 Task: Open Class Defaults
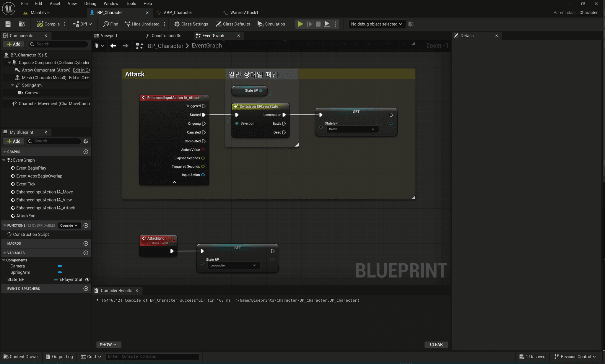233,24
